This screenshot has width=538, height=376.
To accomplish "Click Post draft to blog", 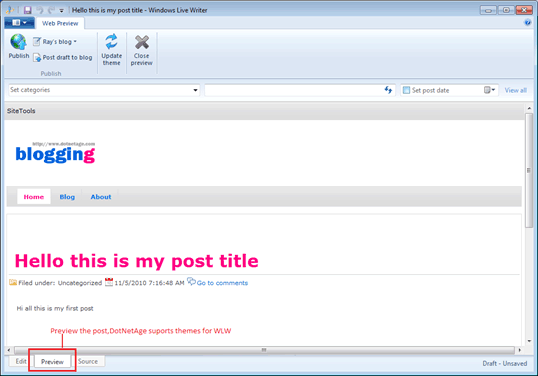I will click(63, 57).
